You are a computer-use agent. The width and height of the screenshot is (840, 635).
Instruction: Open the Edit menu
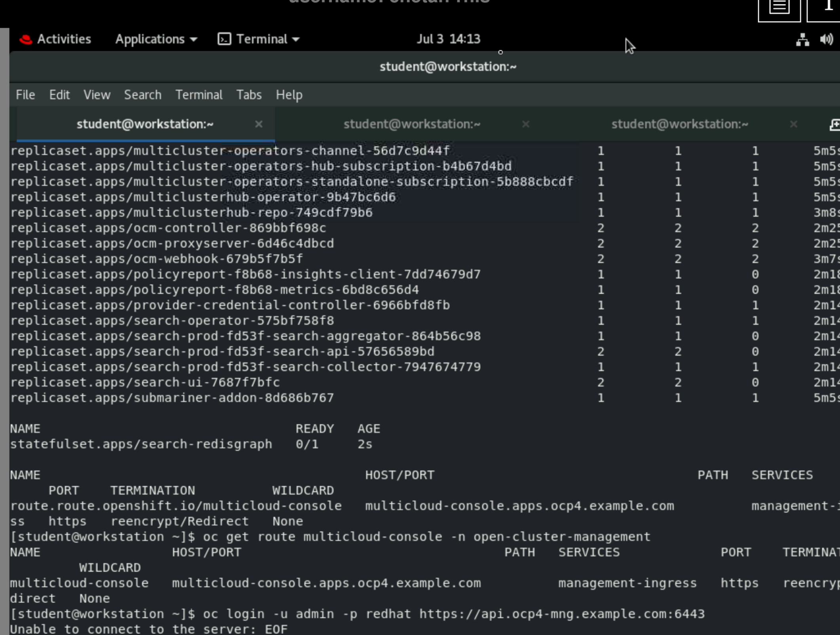click(x=59, y=95)
